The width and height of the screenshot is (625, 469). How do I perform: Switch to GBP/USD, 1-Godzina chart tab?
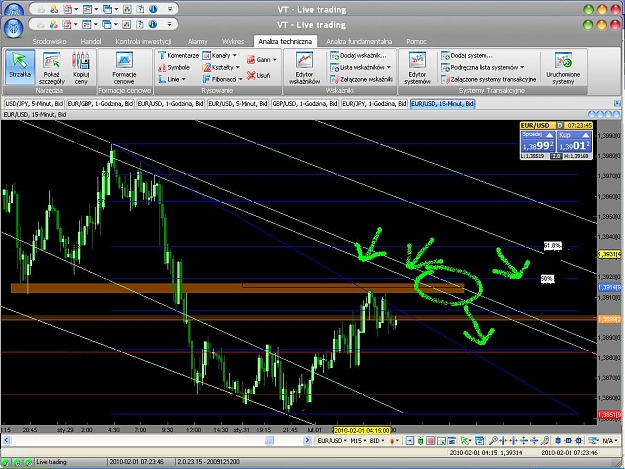point(305,104)
